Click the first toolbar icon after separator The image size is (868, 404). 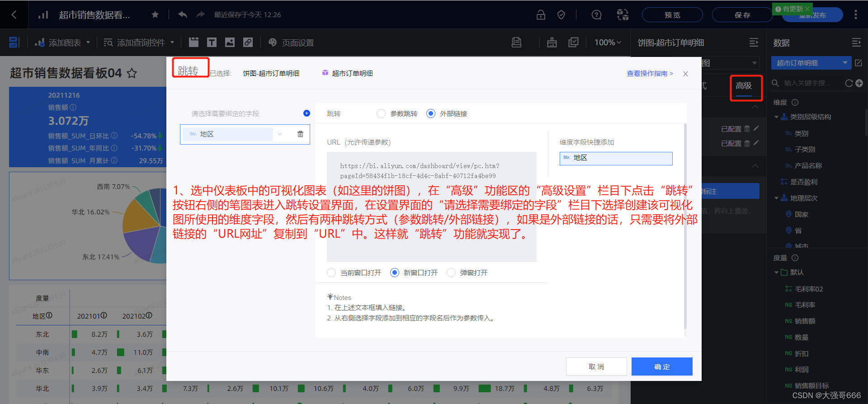pos(552,42)
